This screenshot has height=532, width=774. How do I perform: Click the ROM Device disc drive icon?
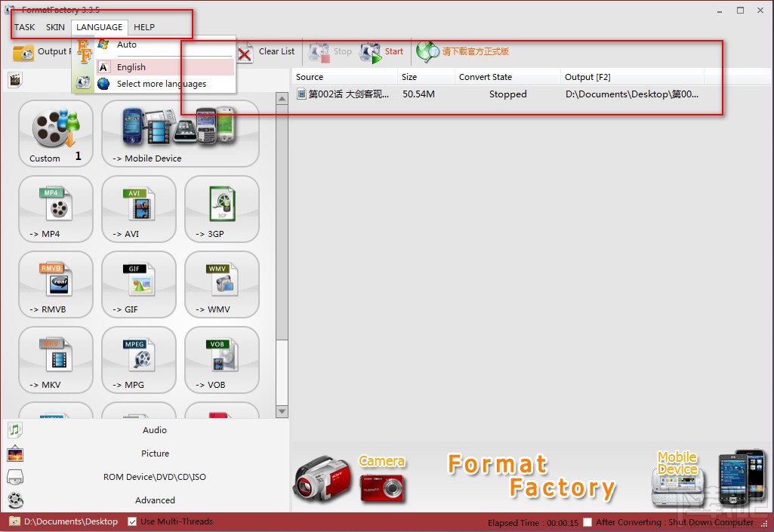click(x=15, y=477)
